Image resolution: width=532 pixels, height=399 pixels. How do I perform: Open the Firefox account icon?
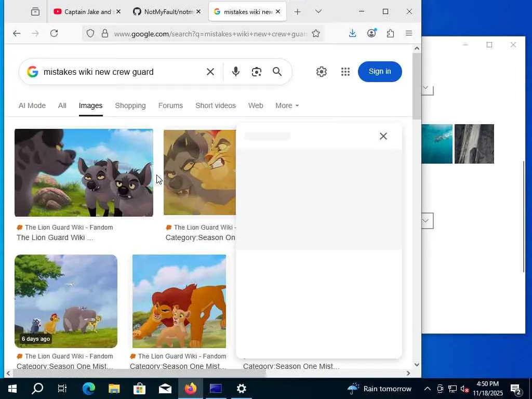(x=372, y=33)
